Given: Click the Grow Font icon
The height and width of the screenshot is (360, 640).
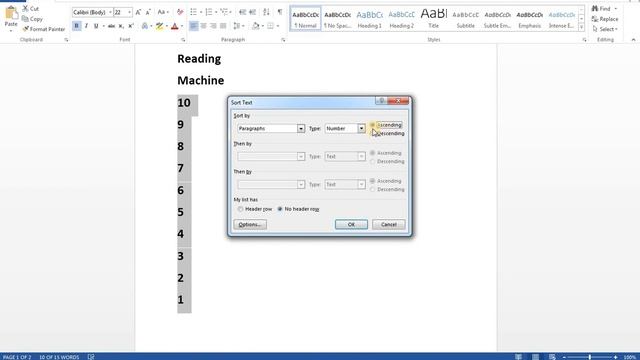Looking at the screenshot, I should point(138,12).
